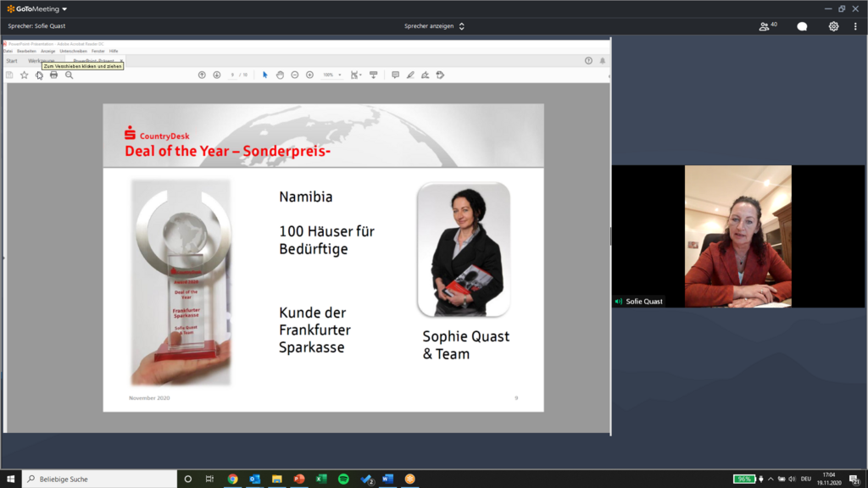This screenshot has width=868, height=488.
Task: Select the hand pan tool
Action: 280,75
